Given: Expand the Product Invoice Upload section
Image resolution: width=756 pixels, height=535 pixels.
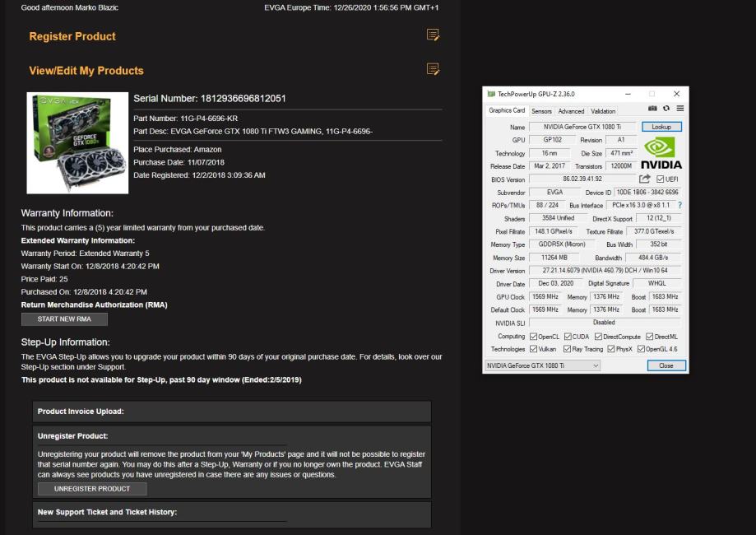Looking at the screenshot, I should click(232, 412).
